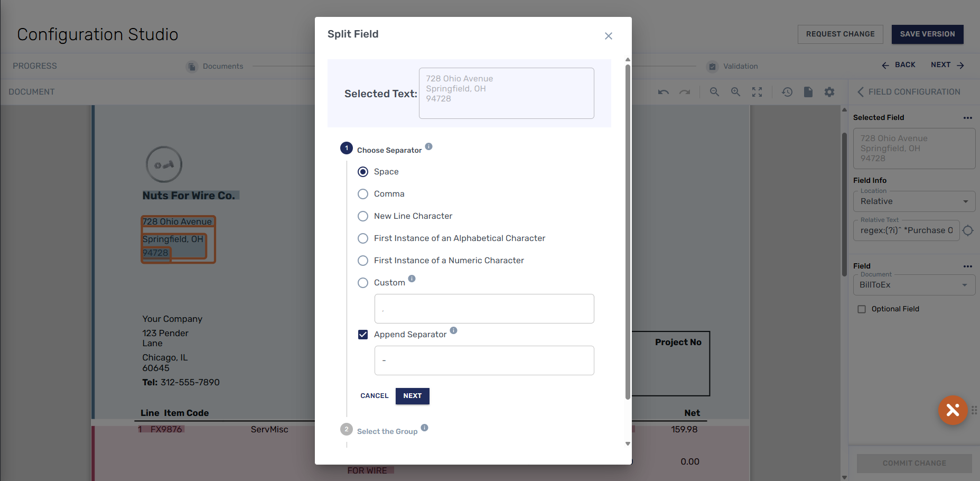Click the NEXT button in Split Field dialog

[x=412, y=396]
